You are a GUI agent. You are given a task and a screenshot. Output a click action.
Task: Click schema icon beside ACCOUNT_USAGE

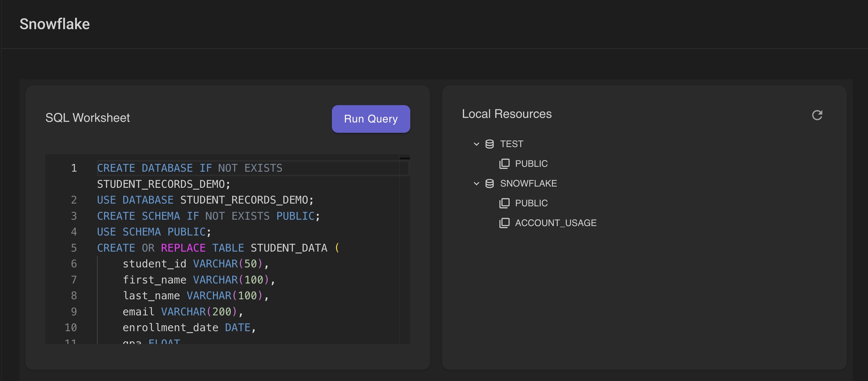pos(504,223)
